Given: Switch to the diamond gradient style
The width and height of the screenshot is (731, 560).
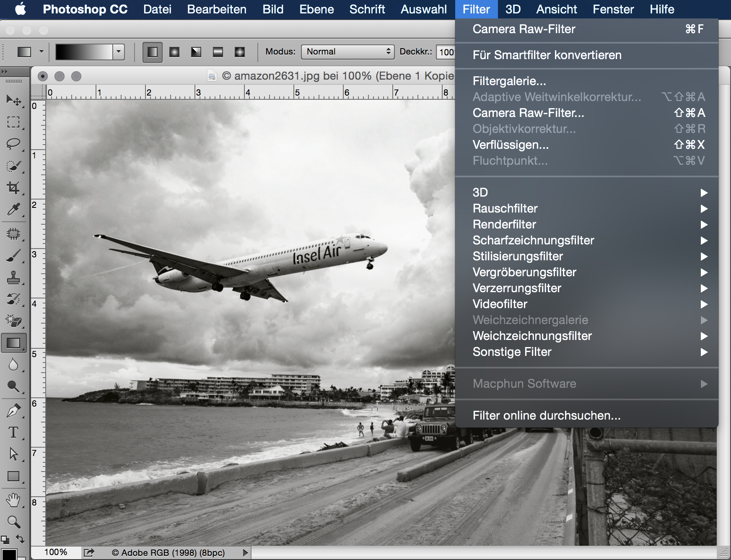Looking at the screenshot, I should coord(240,52).
